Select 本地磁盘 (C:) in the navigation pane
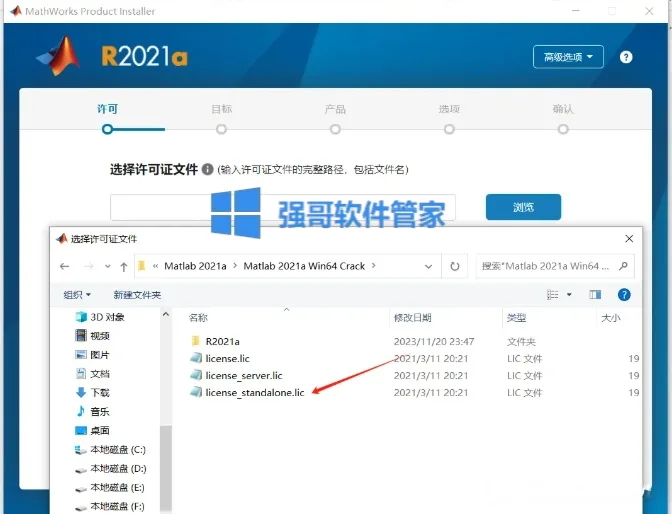This screenshot has width=672, height=514. (x=118, y=450)
